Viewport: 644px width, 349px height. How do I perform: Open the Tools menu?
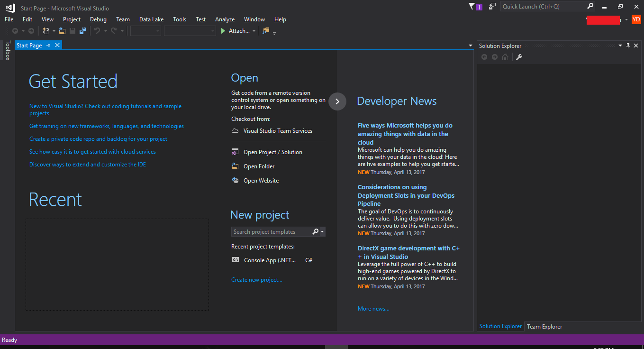(180, 19)
